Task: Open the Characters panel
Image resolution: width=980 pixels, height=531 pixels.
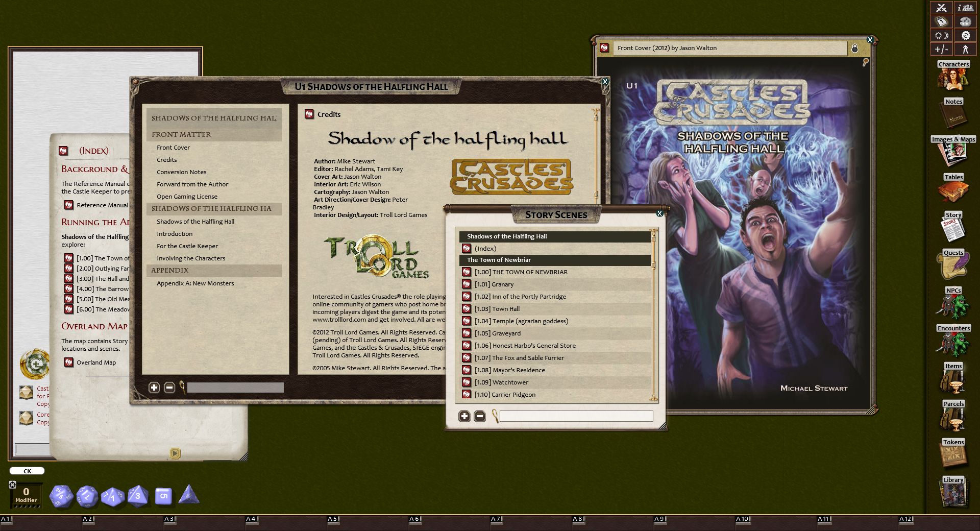Action: [x=953, y=78]
